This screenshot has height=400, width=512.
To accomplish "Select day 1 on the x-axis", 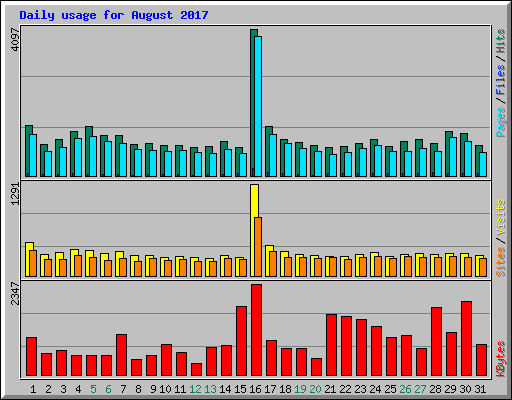I will pos(33,389).
